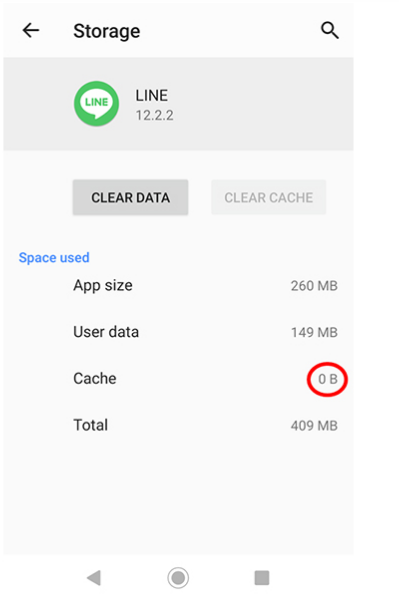Image resolution: width=399 pixels, height=605 pixels.
Task: Tap the App size row label
Action: 103,286
